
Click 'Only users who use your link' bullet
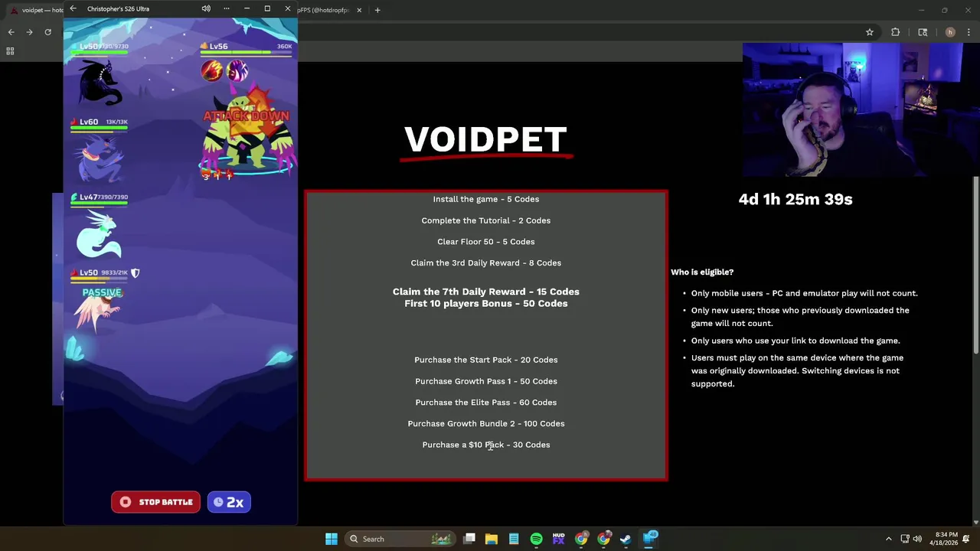click(795, 341)
